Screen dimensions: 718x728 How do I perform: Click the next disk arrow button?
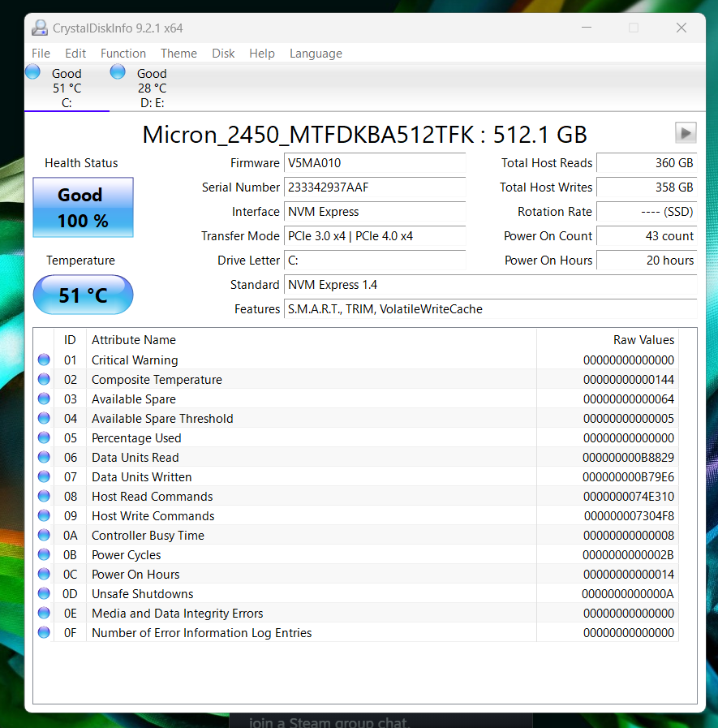pyautogui.click(x=686, y=133)
